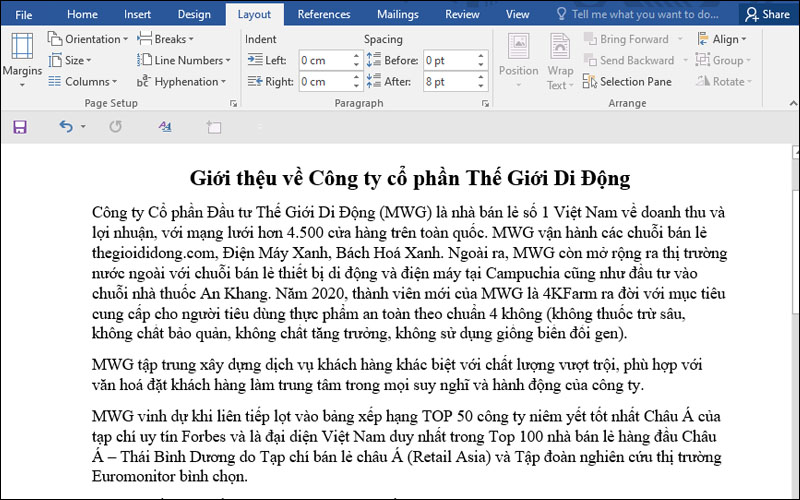Switch to the Review tab
The width and height of the screenshot is (800, 500).
click(x=462, y=14)
